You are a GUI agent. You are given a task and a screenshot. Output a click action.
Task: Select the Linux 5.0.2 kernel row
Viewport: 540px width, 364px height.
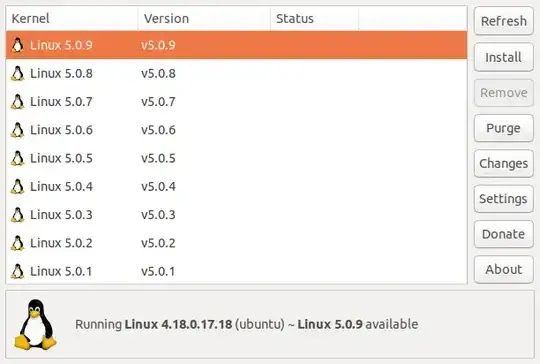point(236,243)
